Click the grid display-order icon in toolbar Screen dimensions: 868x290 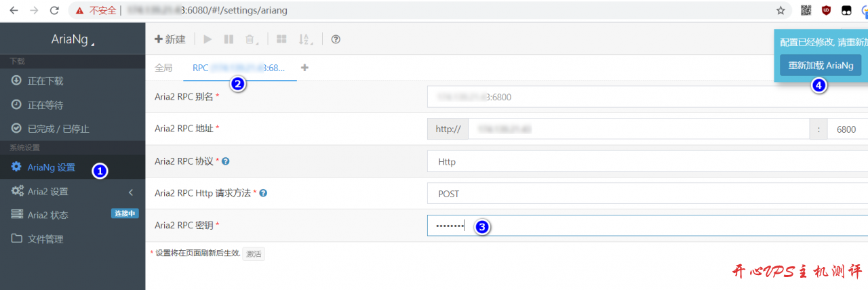(281, 39)
